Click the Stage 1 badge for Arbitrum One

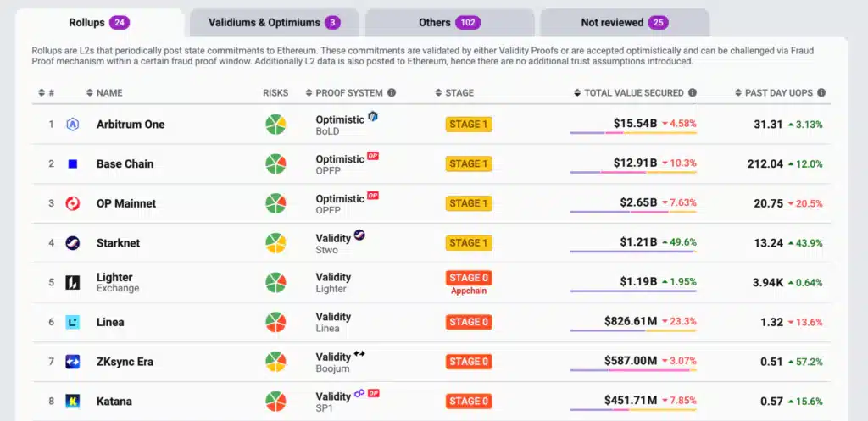[469, 125]
